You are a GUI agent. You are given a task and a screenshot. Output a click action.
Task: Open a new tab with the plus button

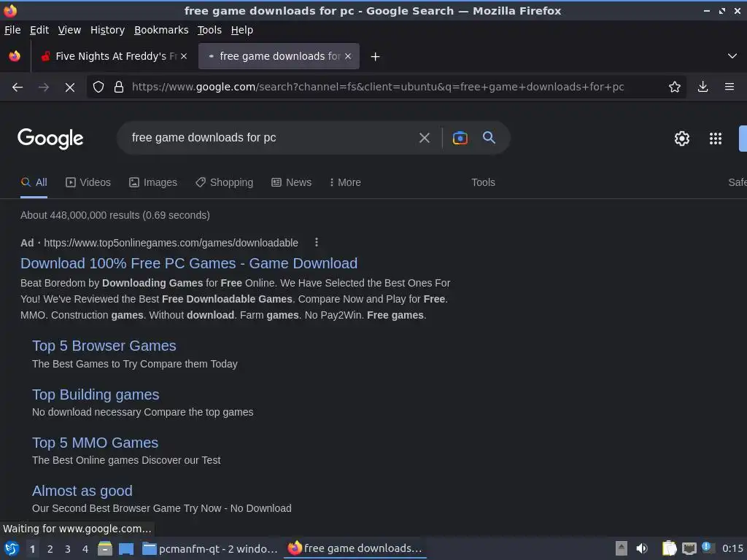coord(376,57)
